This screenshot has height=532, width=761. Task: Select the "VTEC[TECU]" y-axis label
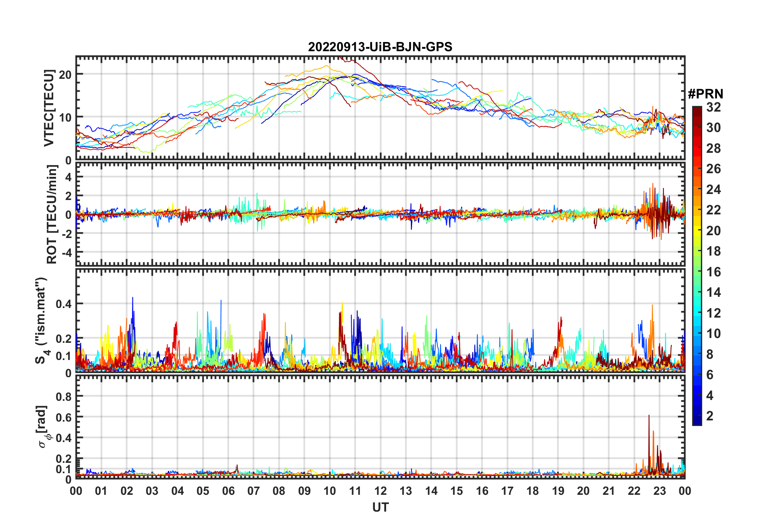pos(49,108)
